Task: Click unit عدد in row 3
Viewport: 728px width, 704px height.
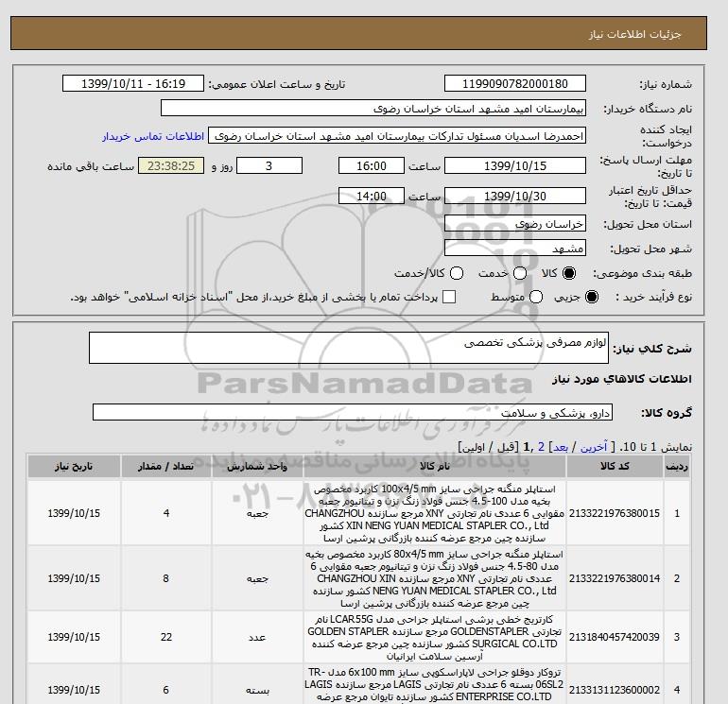Action: pos(257,637)
